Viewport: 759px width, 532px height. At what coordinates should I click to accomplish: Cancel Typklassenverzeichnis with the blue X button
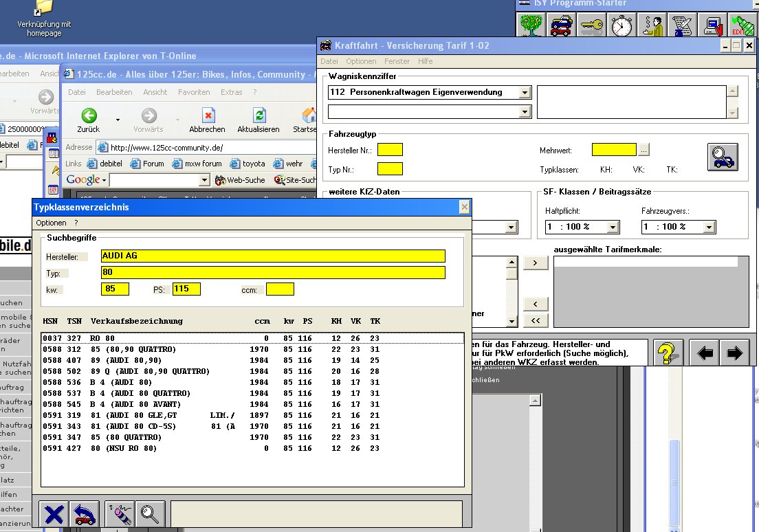point(54,514)
